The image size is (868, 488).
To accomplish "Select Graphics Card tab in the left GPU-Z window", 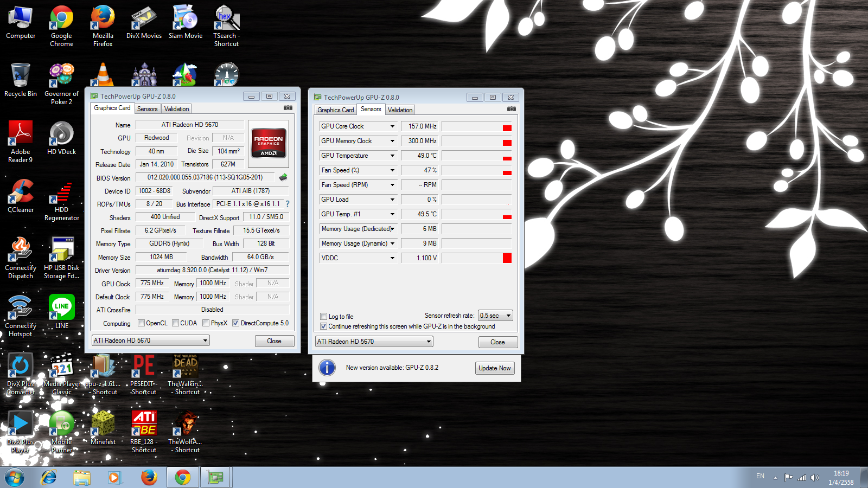I will click(x=112, y=108).
